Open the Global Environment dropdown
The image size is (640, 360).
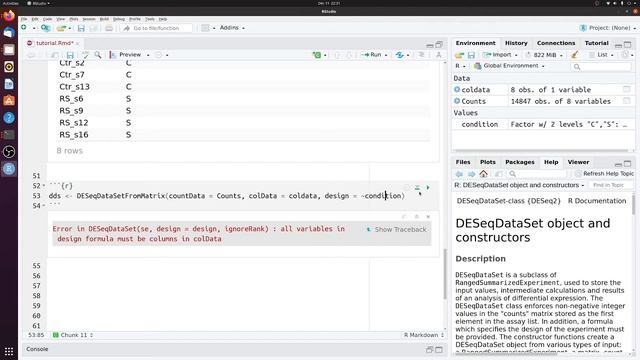tap(509, 66)
